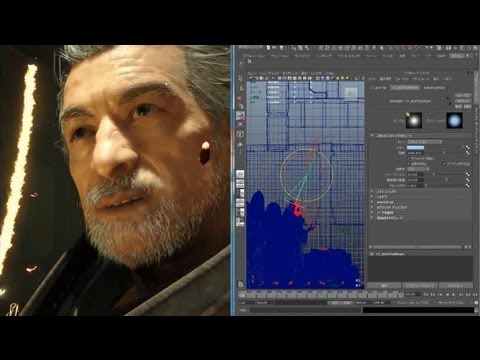The height and width of the screenshot is (363, 483).
Task: Expand the Node Behavior section
Action: coord(373,213)
